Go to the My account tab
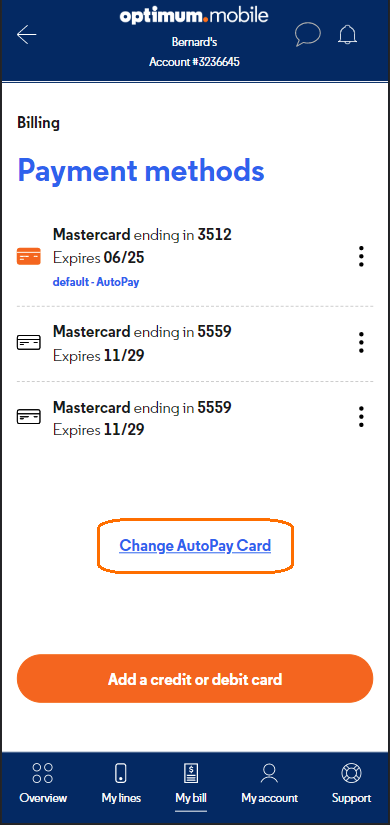 coord(269,783)
